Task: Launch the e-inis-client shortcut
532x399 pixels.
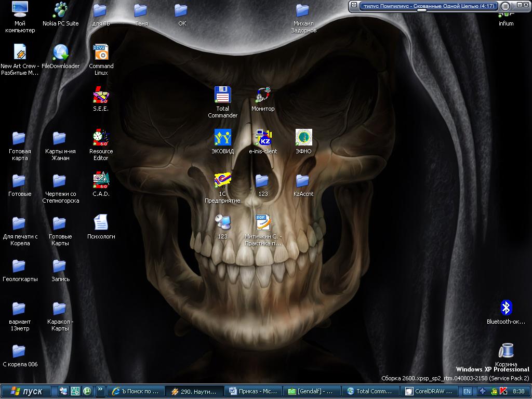Action: coord(263,138)
